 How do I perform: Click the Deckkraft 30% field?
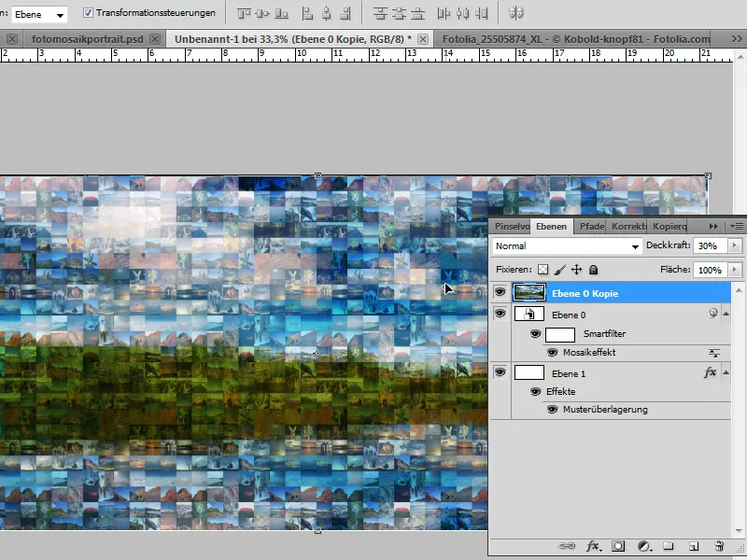click(x=710, y=245)
